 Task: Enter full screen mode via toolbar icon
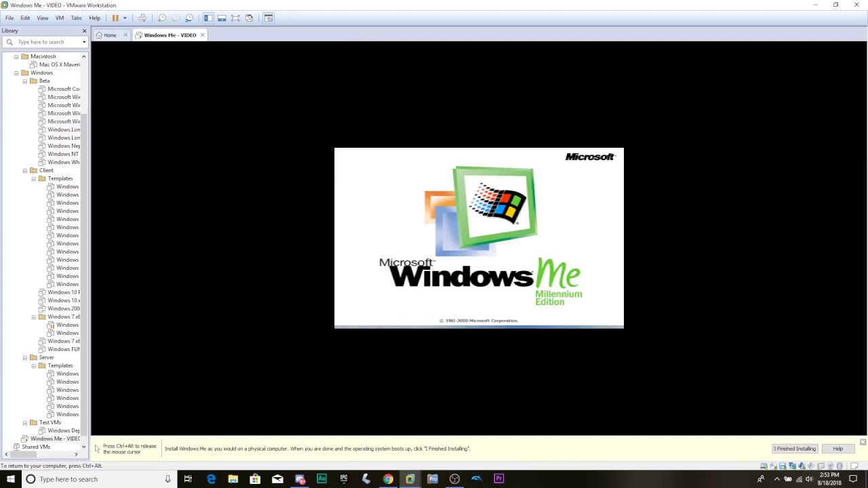tap(235, 18)
